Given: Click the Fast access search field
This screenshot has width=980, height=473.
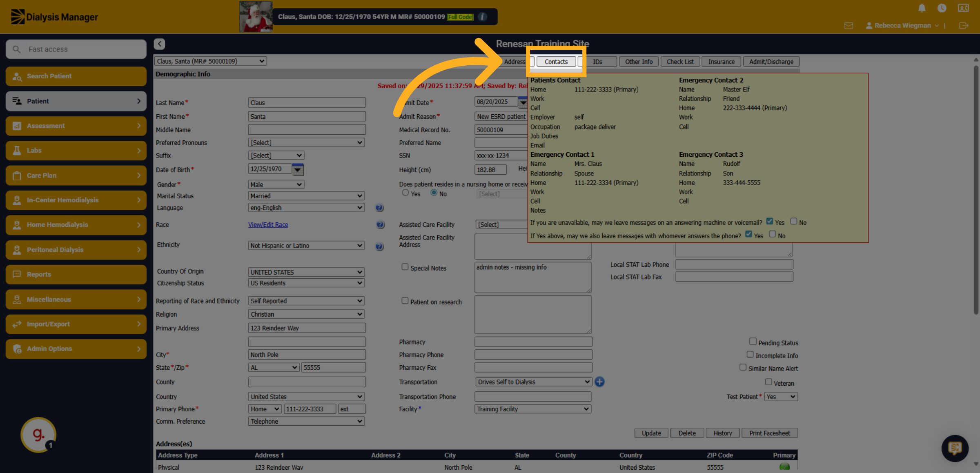Looking at the screenshot, I should point(76,49).
